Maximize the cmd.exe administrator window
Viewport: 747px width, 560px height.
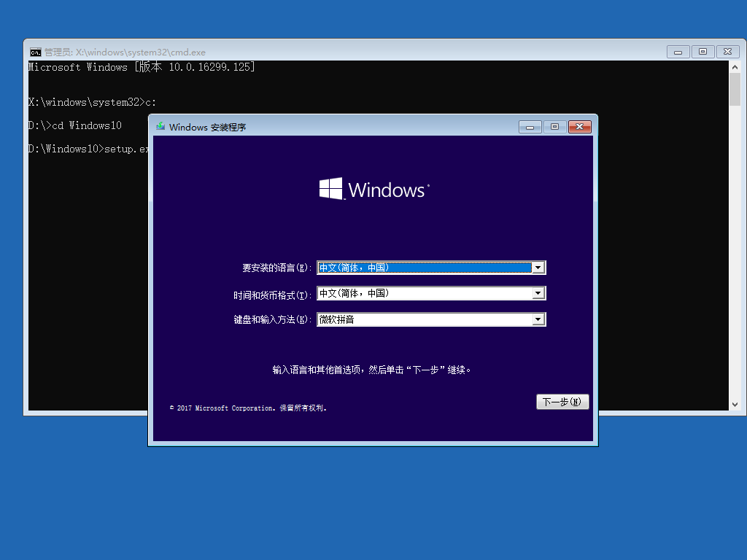pyautogui.click(x=703, y=52)
